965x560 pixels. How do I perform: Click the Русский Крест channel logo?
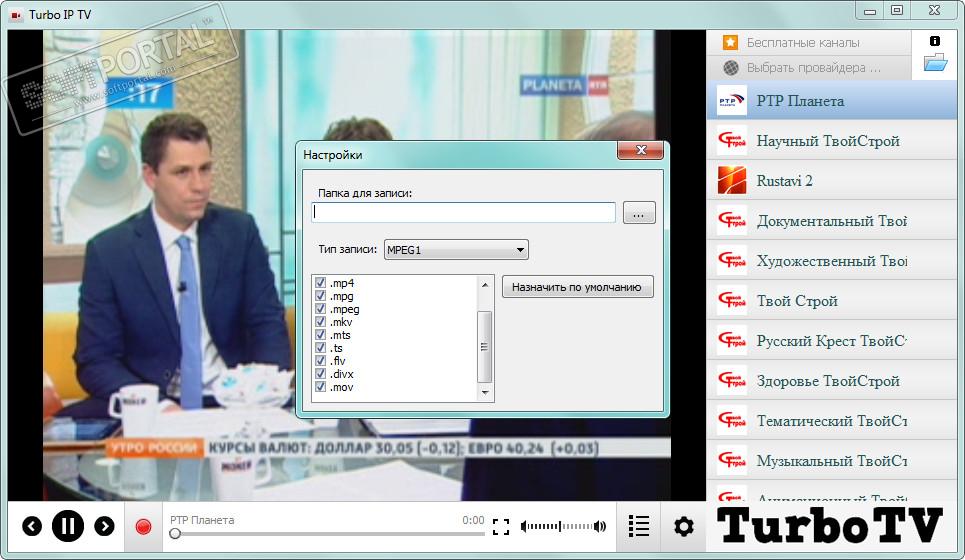(x=732, y=340)
